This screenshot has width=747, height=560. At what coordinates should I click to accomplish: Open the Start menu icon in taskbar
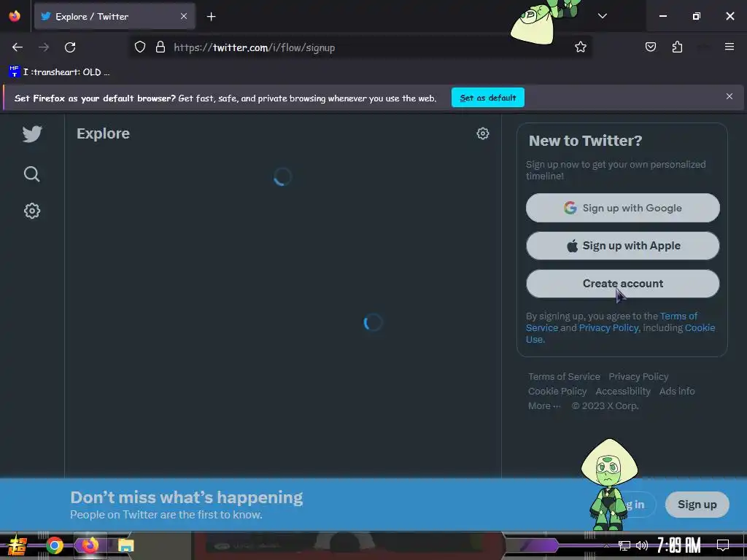click(17, 545)
